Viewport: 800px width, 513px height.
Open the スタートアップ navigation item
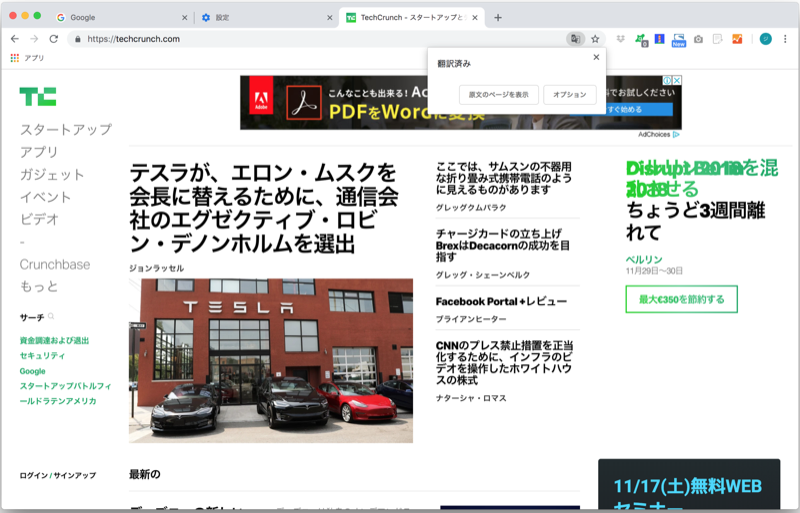click(65, 129)
